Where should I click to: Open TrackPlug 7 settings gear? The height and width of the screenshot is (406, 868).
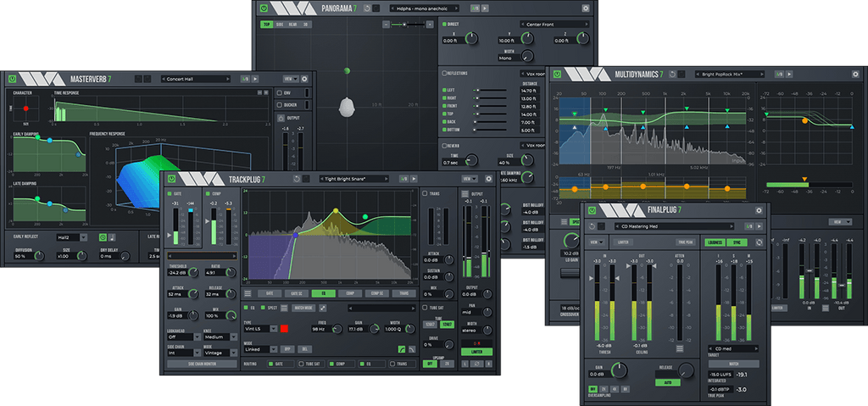point(489,179)
